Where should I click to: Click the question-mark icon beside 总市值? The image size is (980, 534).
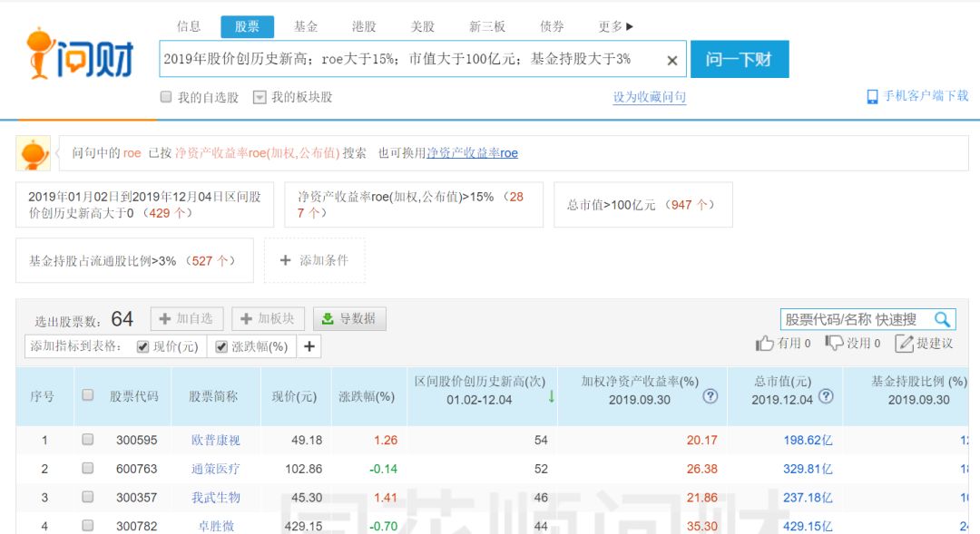coord(824,394)
